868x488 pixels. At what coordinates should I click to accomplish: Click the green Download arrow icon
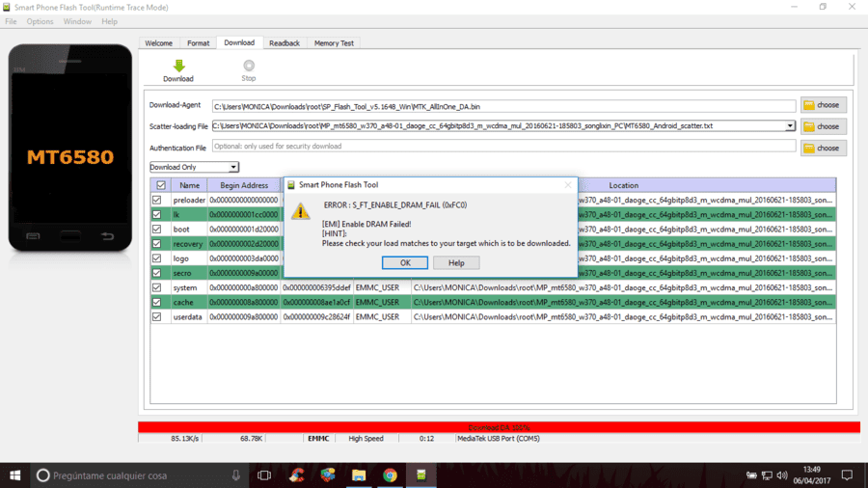click(x=178, y=66)
